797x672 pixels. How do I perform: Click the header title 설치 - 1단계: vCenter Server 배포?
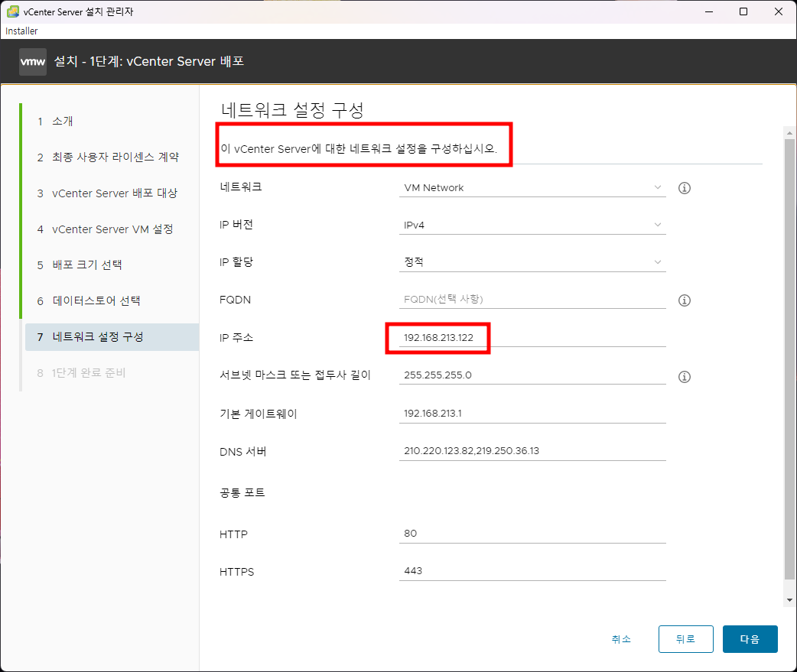149,61
